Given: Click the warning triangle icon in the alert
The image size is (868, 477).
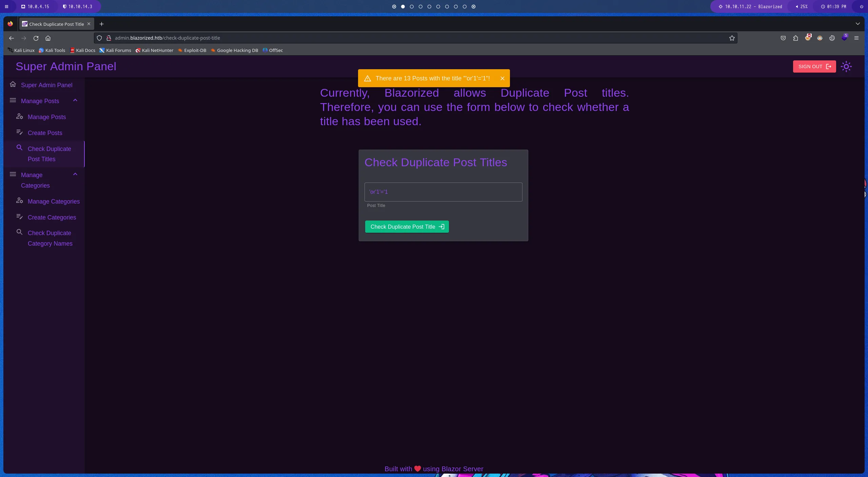Looking at the screenshot, I should tap(368, 79).
